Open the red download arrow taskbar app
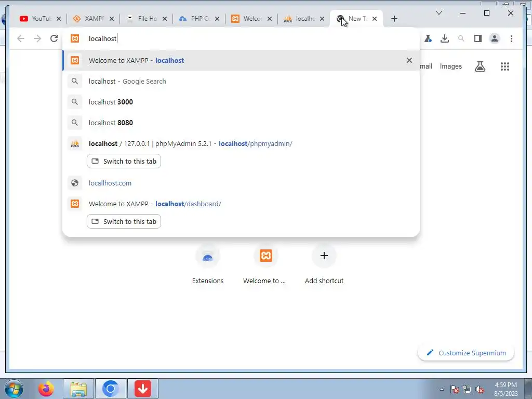Image resolution: width=532 pixels, height=399 pixels. (143, 389)
